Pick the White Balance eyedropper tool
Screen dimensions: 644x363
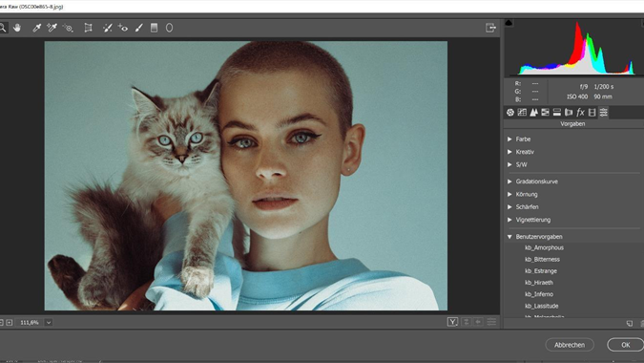pyautogui.click(x=36, y=28)
